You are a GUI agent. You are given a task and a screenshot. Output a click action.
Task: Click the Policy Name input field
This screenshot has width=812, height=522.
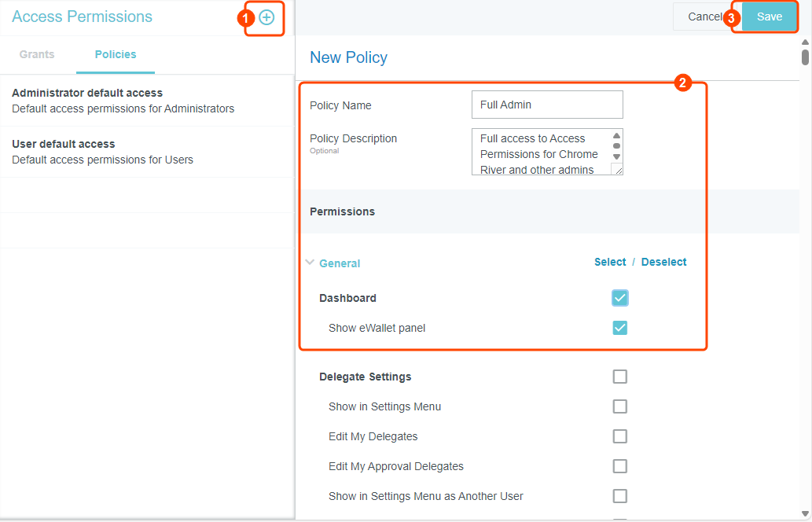(546, 105)
